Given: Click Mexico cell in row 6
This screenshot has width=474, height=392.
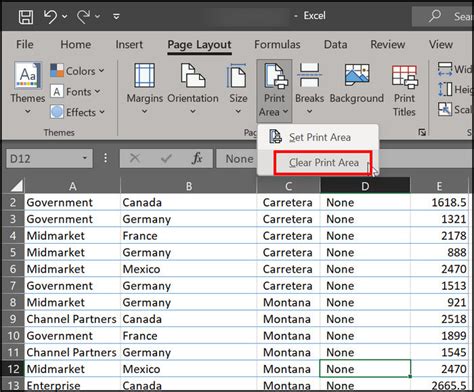Looking at the screenshot, I should 188,269.
